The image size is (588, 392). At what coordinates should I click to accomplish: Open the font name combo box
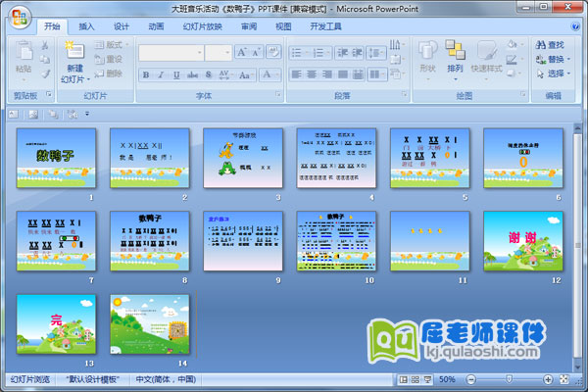[x=171, y=53]
